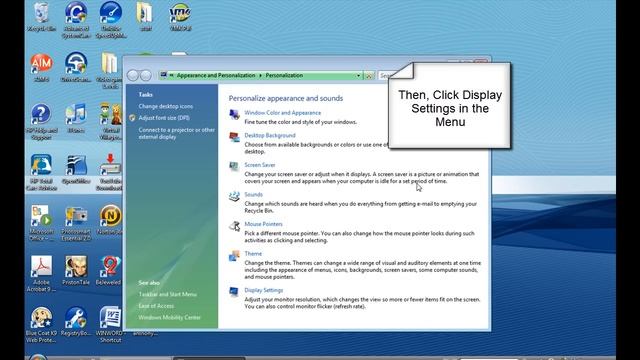This screenshot has height=360, width=640.
Task: Open Windows Mobility Center link
Action: 169,318
